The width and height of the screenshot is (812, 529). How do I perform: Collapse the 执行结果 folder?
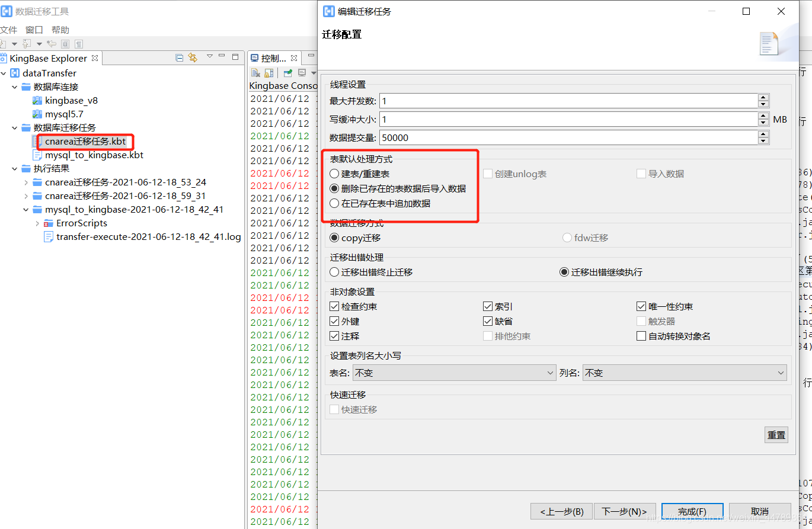point(15,168)
